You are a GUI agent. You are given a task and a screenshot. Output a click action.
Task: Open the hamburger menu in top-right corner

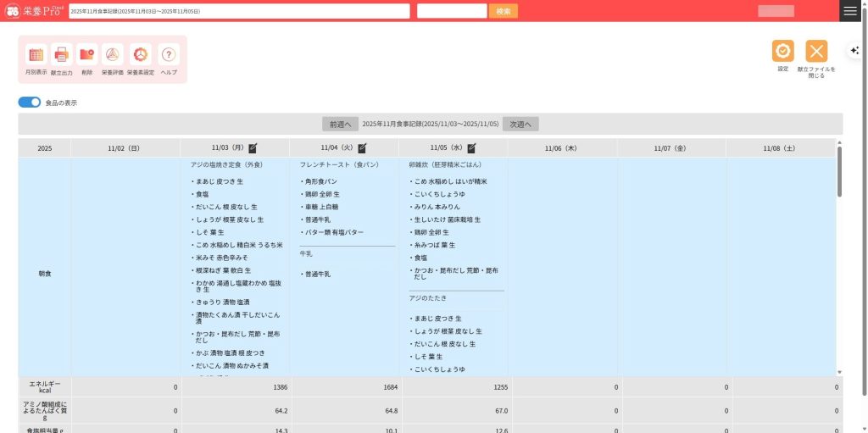click(849, 11)
